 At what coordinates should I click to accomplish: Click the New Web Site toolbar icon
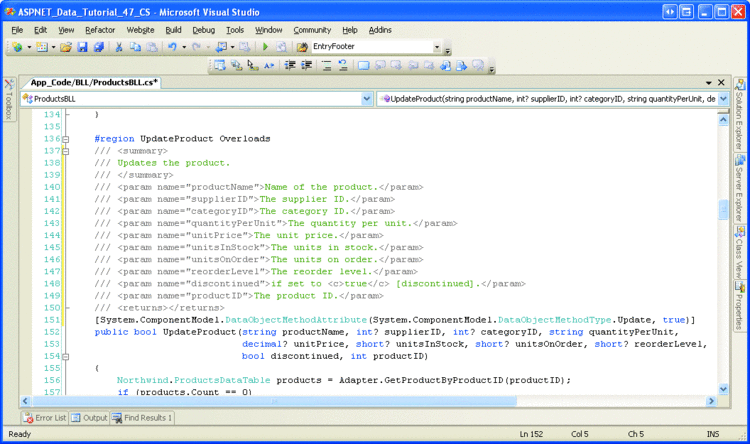point(18,47)
